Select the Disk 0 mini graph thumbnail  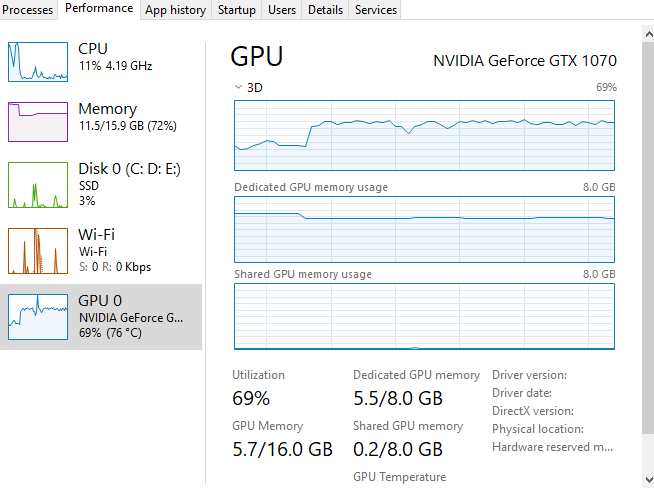[x=38, y=183]
